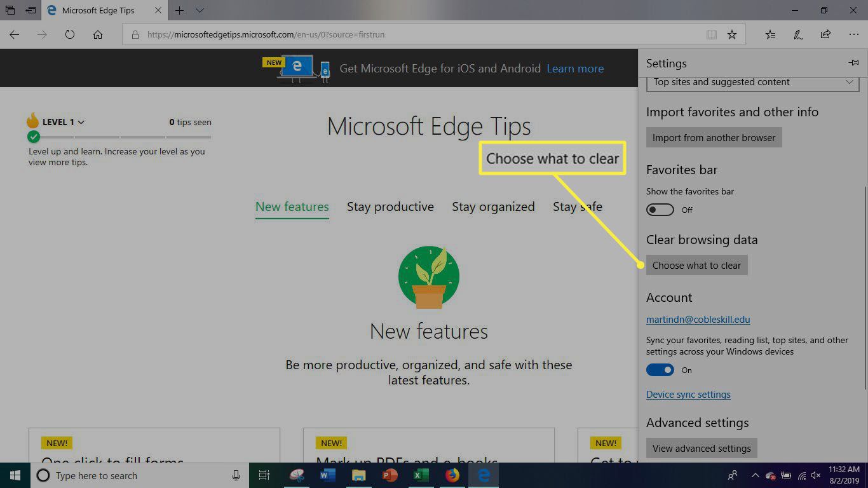Open the Wi-Fi network icon
Image resolution: width=868 pixels, height=488 pixels.
point(802,475)
